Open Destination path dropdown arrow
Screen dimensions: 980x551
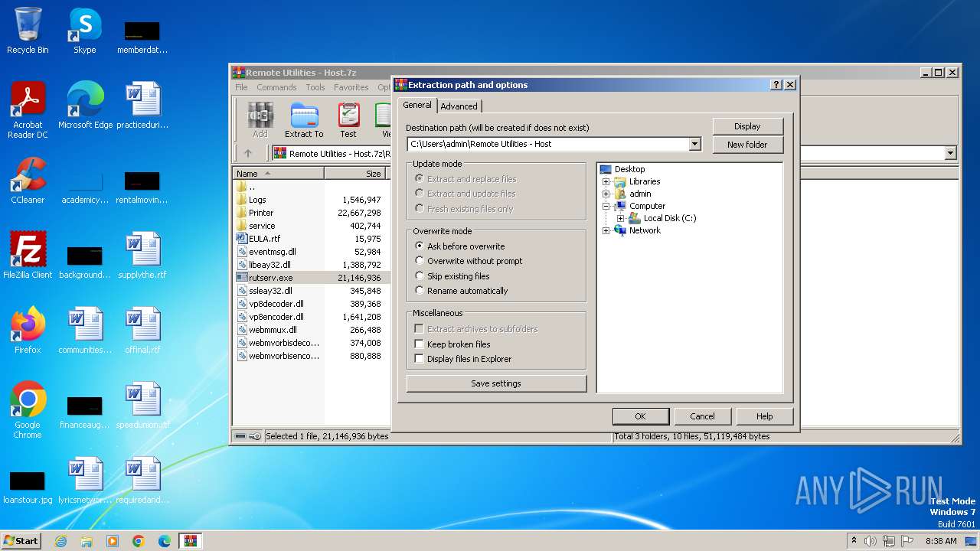[694, 144]
